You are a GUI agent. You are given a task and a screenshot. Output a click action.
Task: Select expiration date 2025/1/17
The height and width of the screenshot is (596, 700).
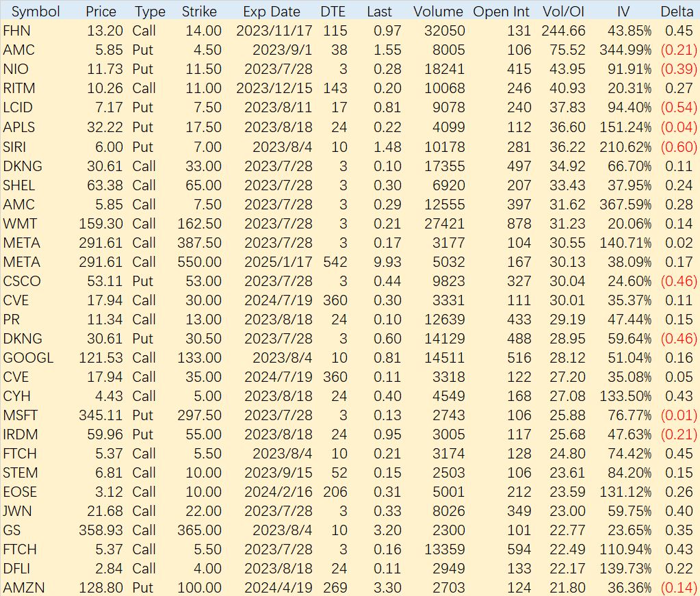click(x=278, y=262)
